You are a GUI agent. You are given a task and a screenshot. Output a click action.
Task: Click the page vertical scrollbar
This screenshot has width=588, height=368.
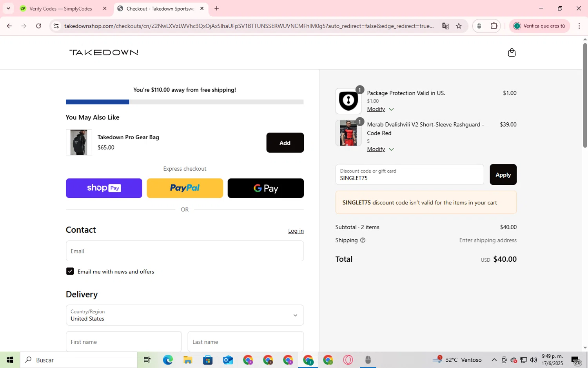pyautogui.click(x=585, y=95)
